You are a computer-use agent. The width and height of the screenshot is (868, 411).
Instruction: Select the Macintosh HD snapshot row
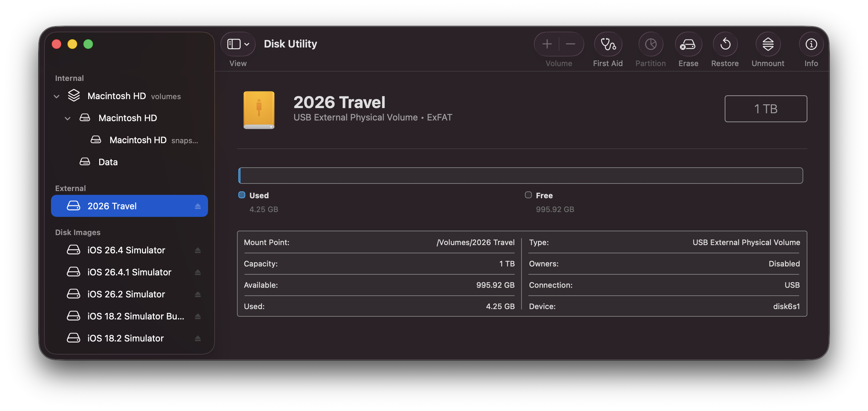(130, 140)
